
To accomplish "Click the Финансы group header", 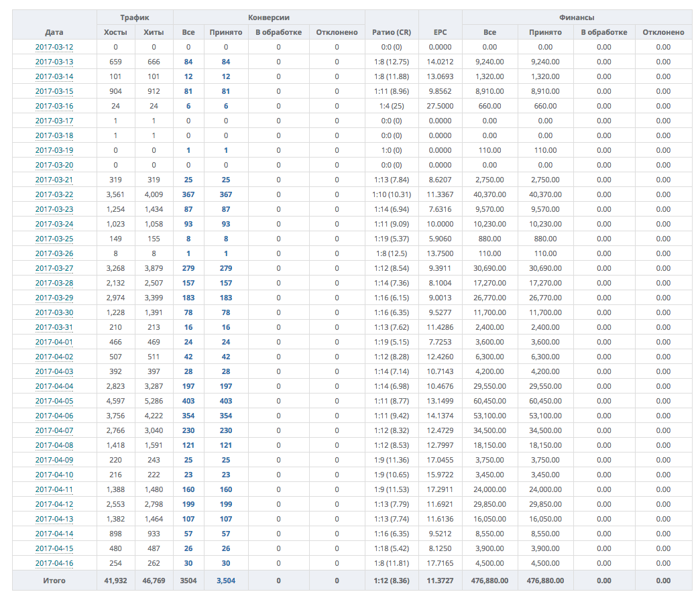I will 577,17.
